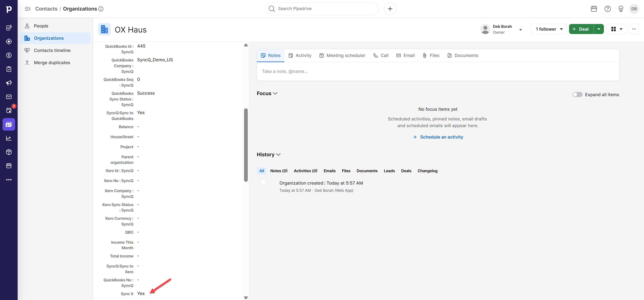Open the People menu item
The height and width of the screenshot is (300, 644).
tap(55, 26)
